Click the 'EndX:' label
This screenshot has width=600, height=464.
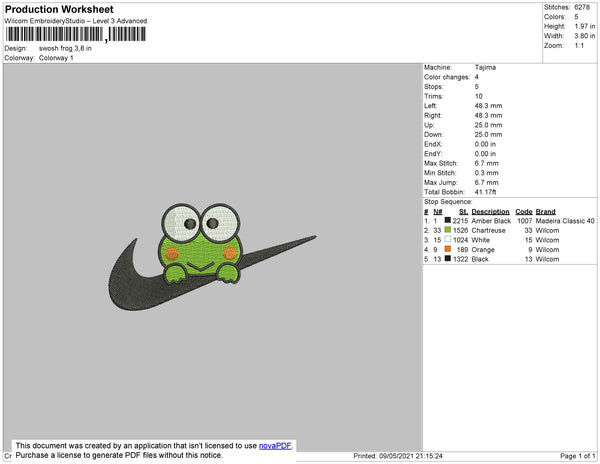point(433,144)
